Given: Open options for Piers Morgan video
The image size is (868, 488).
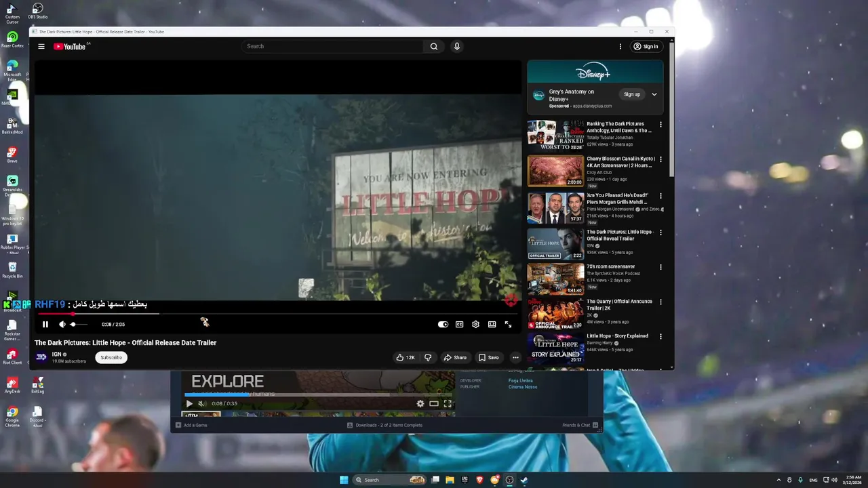Looking at the screenshot, I should click(660, 196).
